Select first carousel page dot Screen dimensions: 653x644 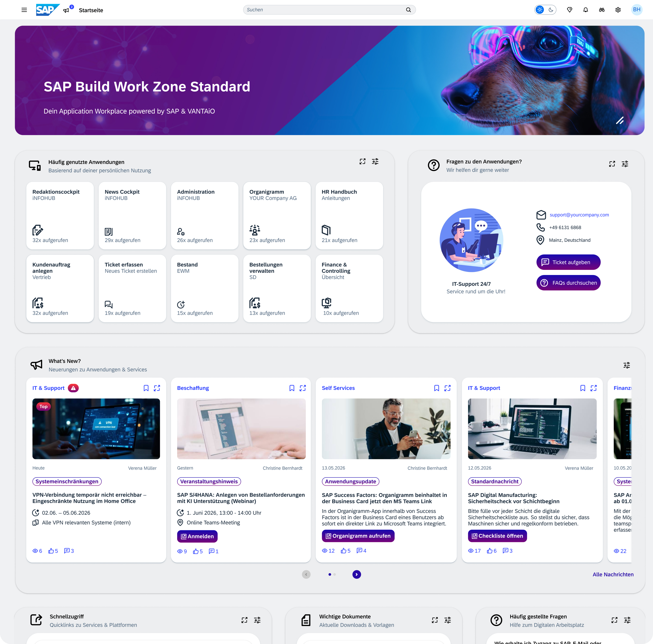point(330,574)
